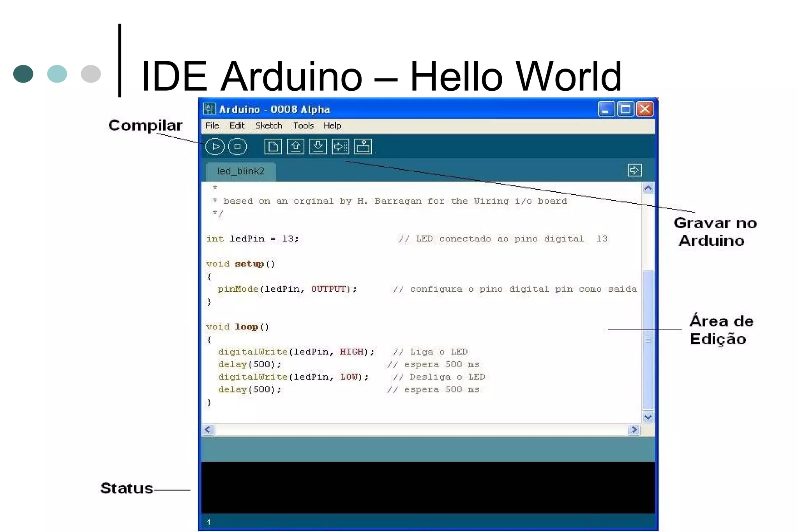Open the File menu
The width and height of the screenshot is (798, 532).
212,125
